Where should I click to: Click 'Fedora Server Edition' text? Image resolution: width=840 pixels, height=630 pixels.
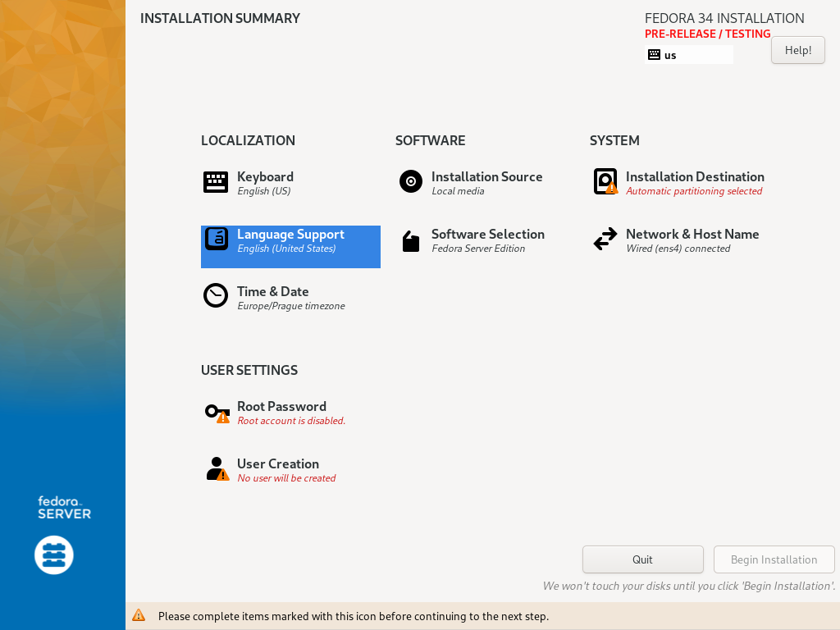478,249
